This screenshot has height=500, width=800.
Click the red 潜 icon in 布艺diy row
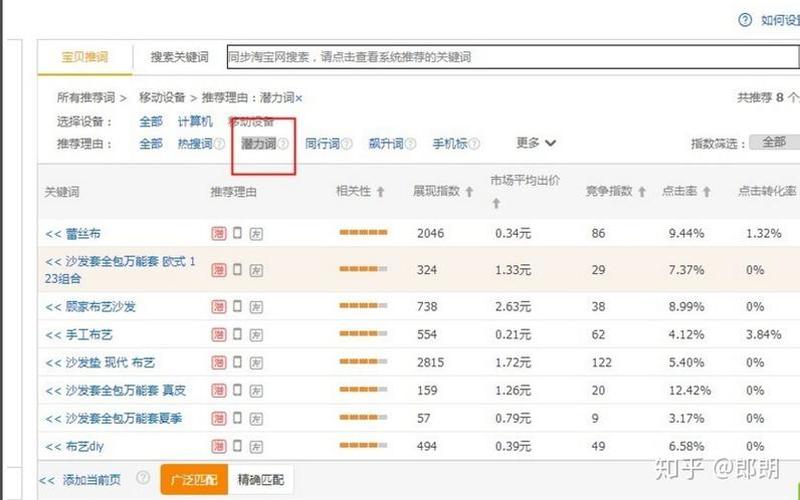(x=219, y=446)
